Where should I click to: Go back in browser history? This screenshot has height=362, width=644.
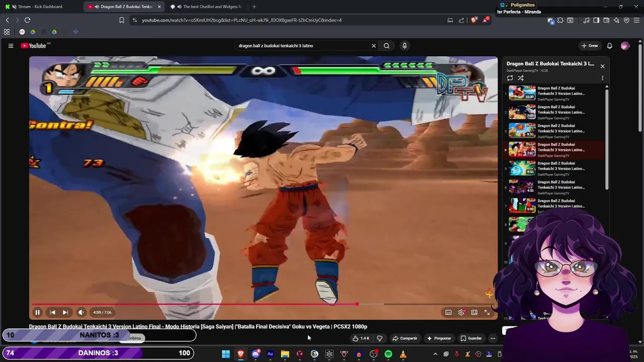[x=8, y=20]
